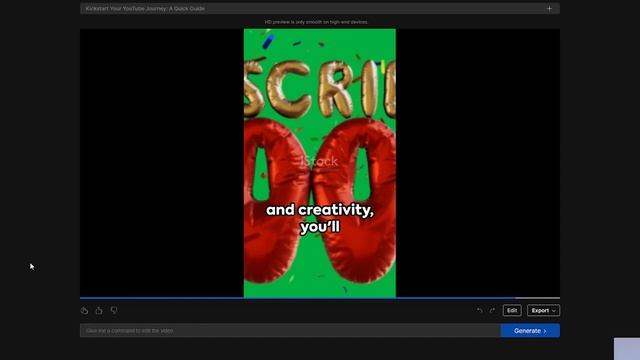This screenshot has width=640, height=360.
Task: Click the video preview frame
Action: point(320,163)
